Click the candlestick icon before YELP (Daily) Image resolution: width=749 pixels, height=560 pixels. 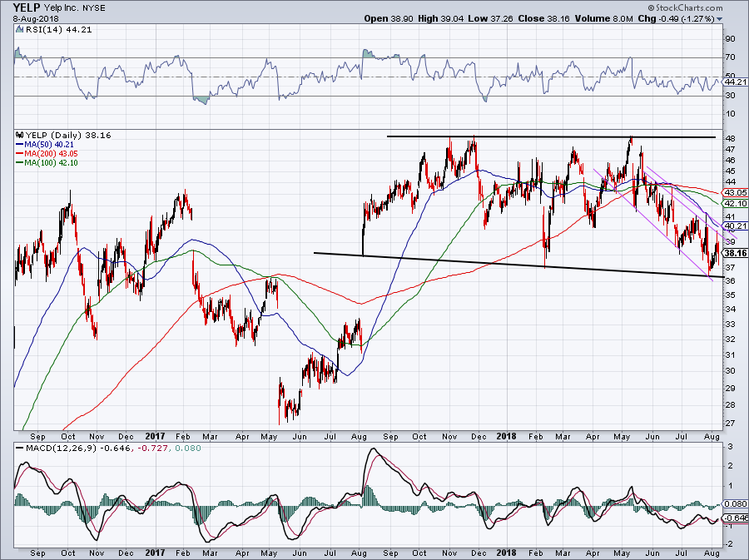pyautogui.click(x=20, y=135)
